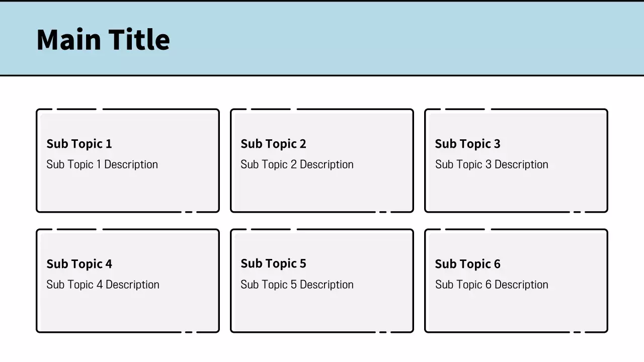The height and width of the screenshot is (362, 644).
Task: Select the Sub Topic 6 Description text
Action: point(492,285)
